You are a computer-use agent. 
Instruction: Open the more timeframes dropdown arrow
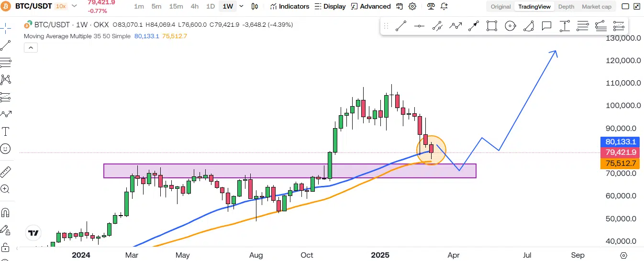(x=241, y=6)
